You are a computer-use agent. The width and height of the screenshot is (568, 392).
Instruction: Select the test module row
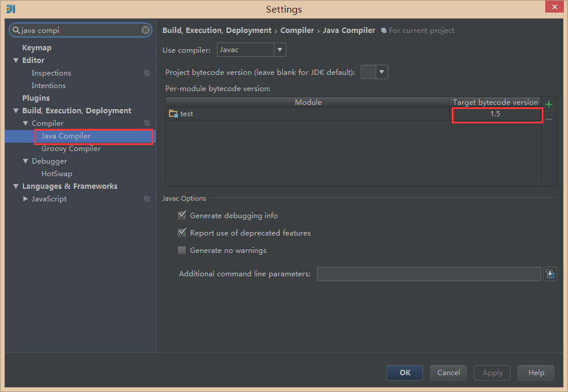pyautogui.click(x=353, y=114)
